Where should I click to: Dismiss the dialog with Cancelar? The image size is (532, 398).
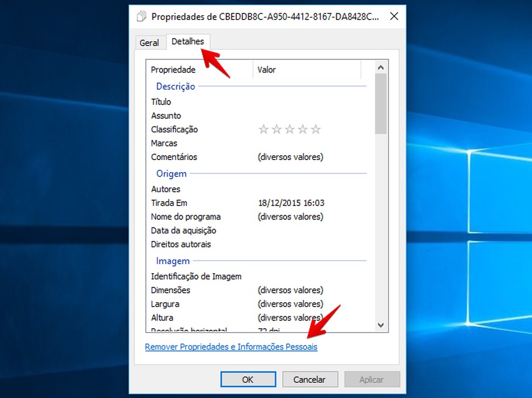point(310,379)
